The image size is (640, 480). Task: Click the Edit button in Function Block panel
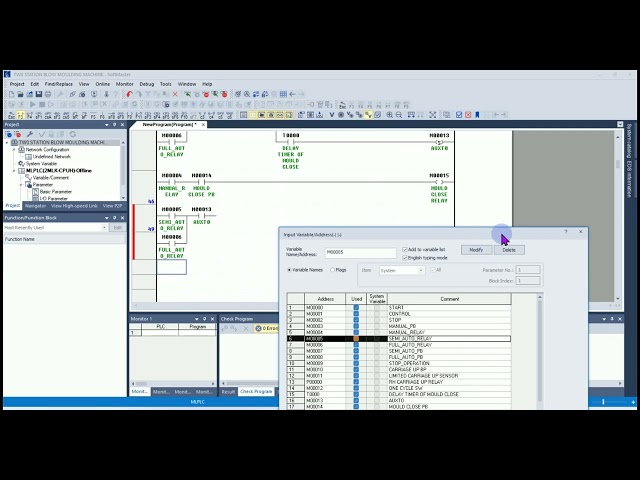118,227
